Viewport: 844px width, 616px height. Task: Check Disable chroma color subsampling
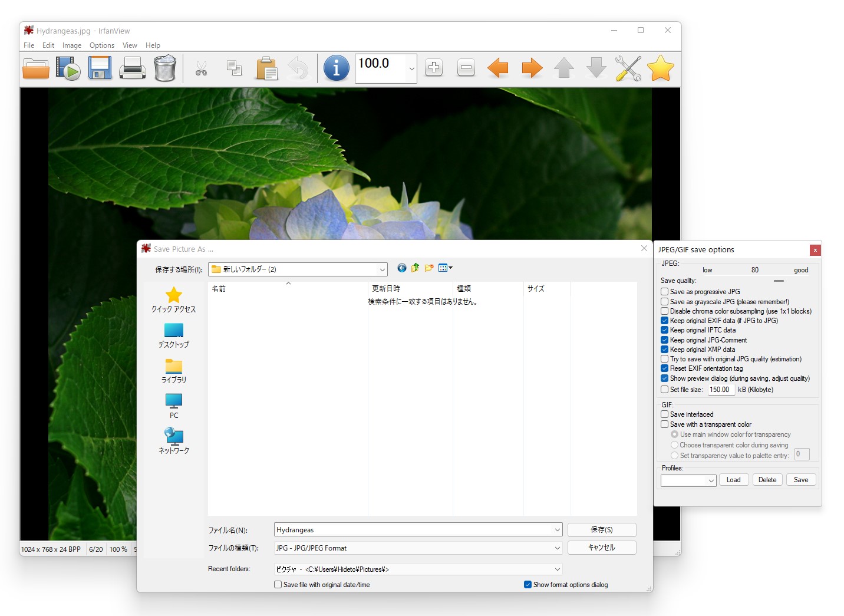[x=664, y=311]
